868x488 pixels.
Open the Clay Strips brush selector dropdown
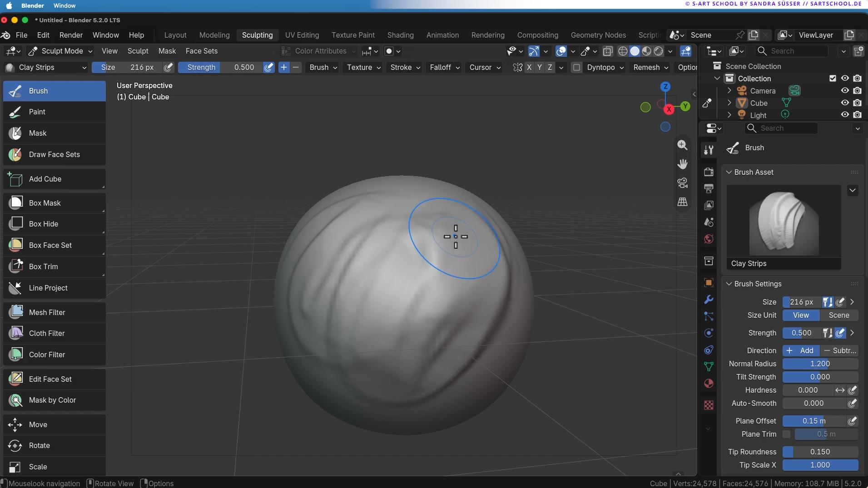coord(45,67)
